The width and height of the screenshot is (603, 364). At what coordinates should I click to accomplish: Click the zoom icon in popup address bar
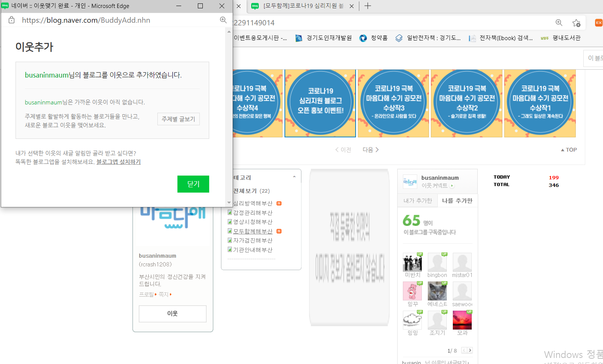[223, 20]
